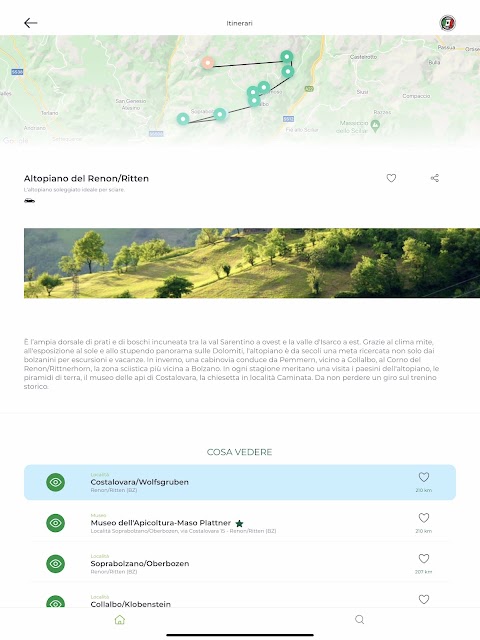Favorite the Altopiano del Renon/Ritten itinerary
Image resolution: width=480 pixels, height=640 pixels.
tap(391, 178)
